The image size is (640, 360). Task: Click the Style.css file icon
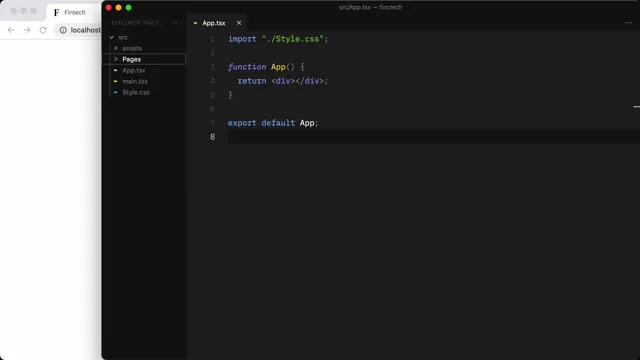pos(116,92)
